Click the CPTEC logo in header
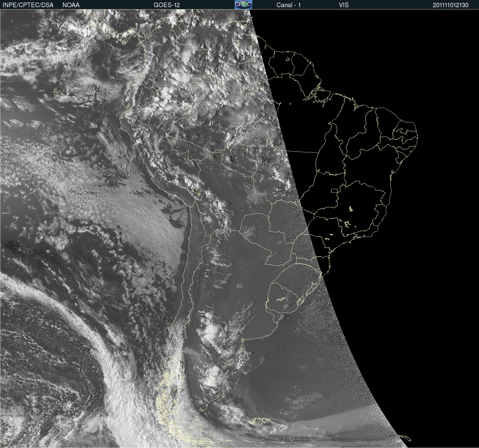479x448 pixels. pos(243,5)
